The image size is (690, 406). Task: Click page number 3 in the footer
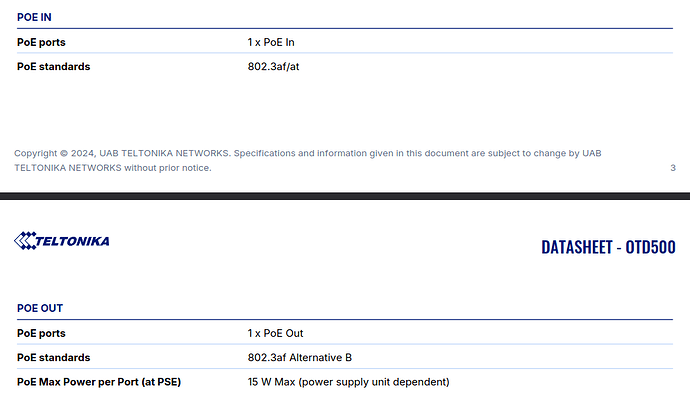672,168
